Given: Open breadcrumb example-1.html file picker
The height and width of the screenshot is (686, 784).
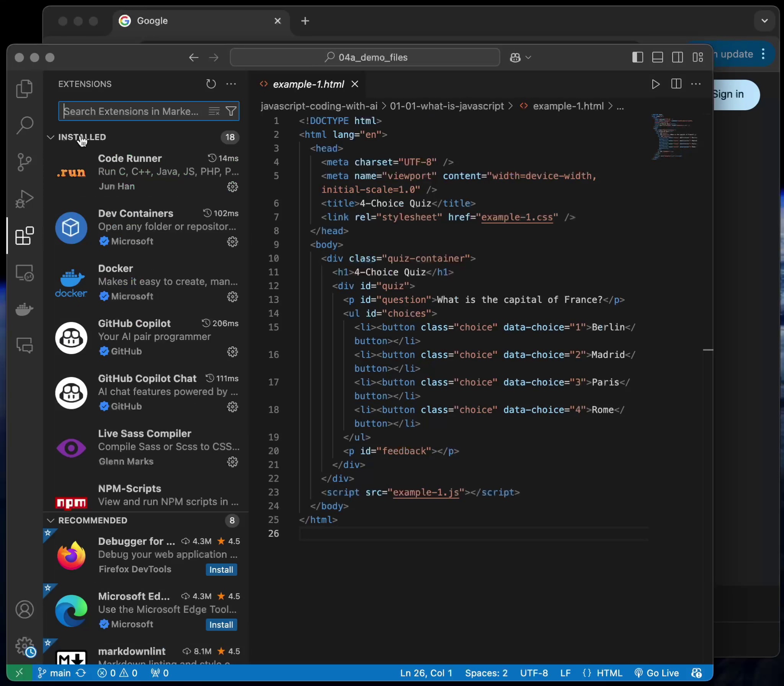Looking at the screenshot, I should click(x=568, y=106).
